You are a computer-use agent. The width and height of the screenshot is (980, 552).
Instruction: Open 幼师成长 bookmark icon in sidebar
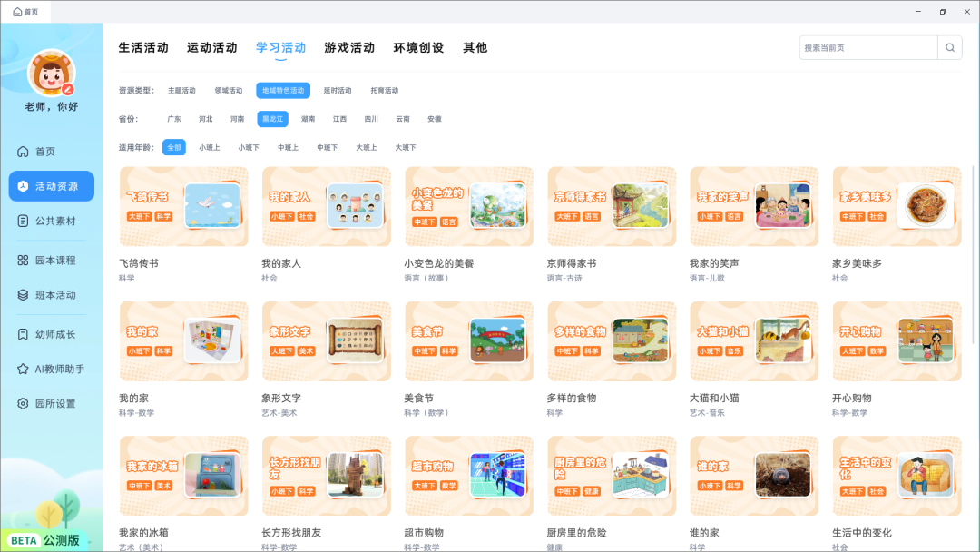tap(24, 334)
